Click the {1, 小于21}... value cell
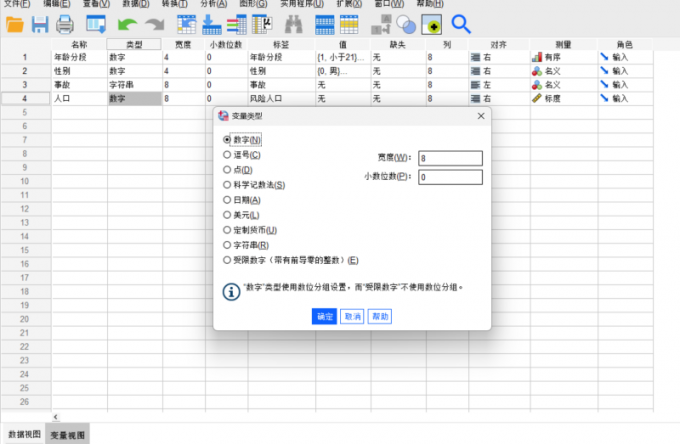The width and height of the screenshot is (680, 444). [343, 57]
